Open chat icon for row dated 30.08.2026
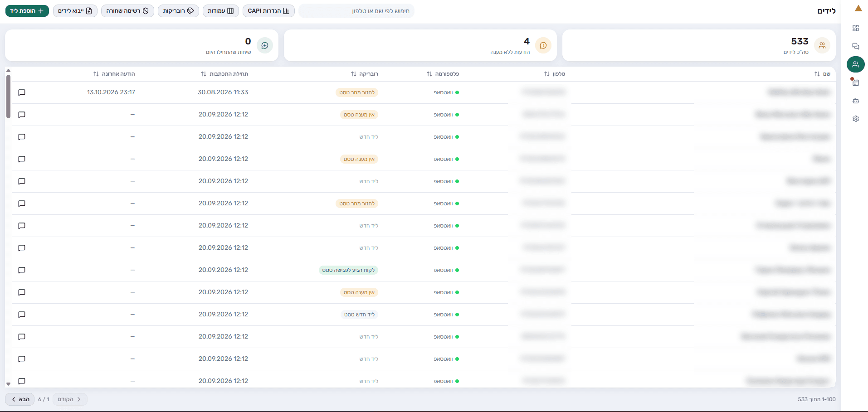 pyautogui.click(x=21, y=92)
